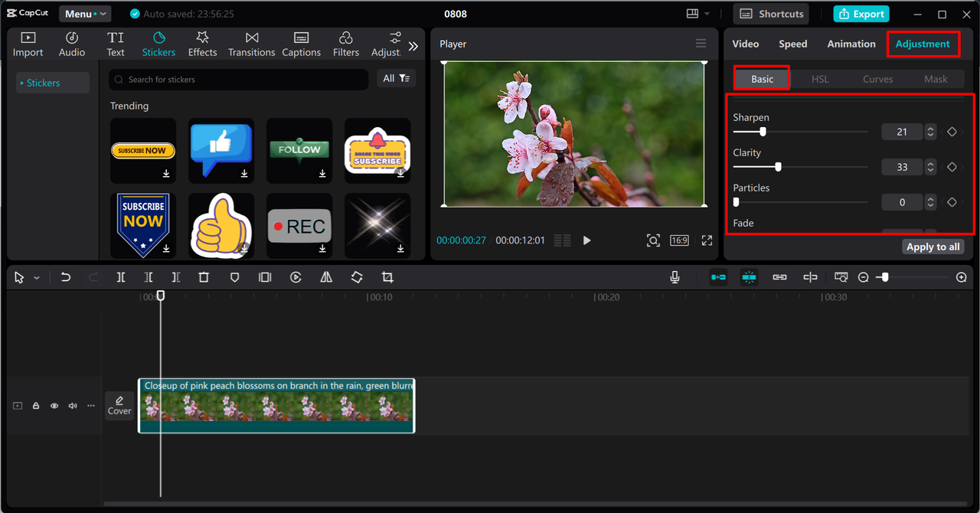This screenshot has height=513, width=980.
Task: Delete the selected clip
Action: tap(204, 277)
